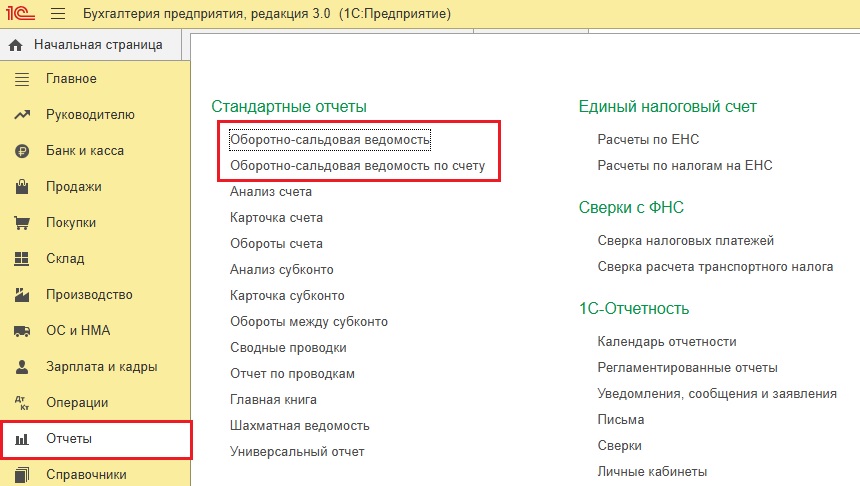Screen dimensions: 860x486
Task: Click the Руководителю trend chart icon
Action: 22,115
